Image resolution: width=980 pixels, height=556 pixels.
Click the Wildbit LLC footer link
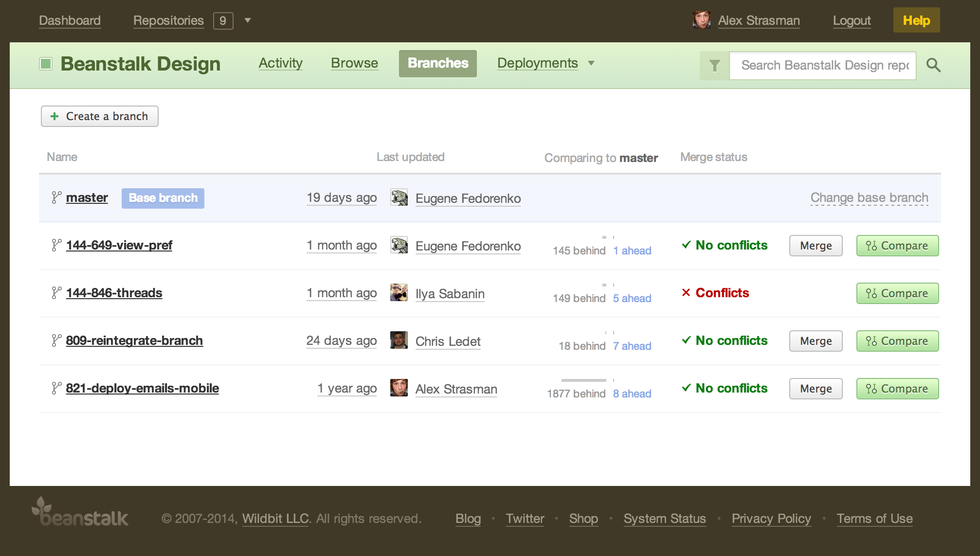[276, 519]
